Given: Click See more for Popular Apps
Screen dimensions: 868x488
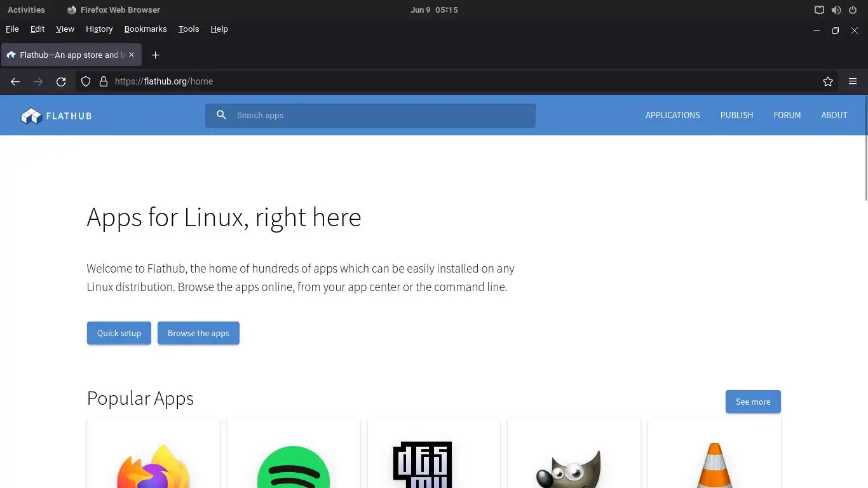Looking at the screenshot, I should pyautogui.click(x=753, y=402).
